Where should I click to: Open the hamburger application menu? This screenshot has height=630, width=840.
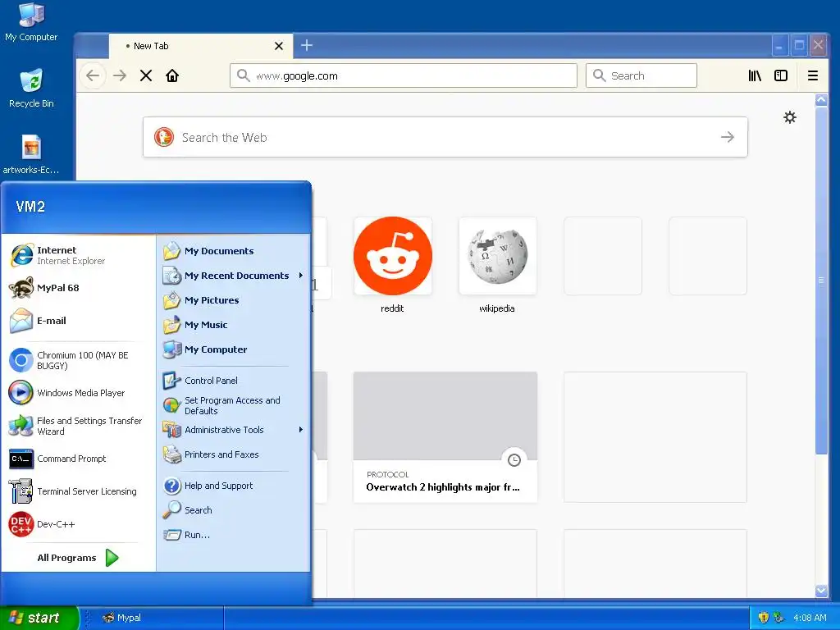coord(813,75)
